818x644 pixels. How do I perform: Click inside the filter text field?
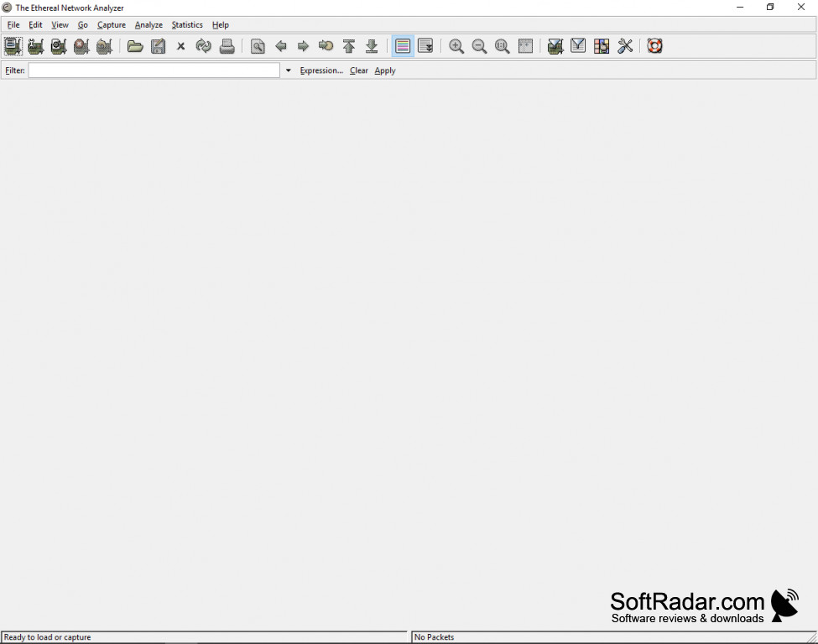(154, 70)
